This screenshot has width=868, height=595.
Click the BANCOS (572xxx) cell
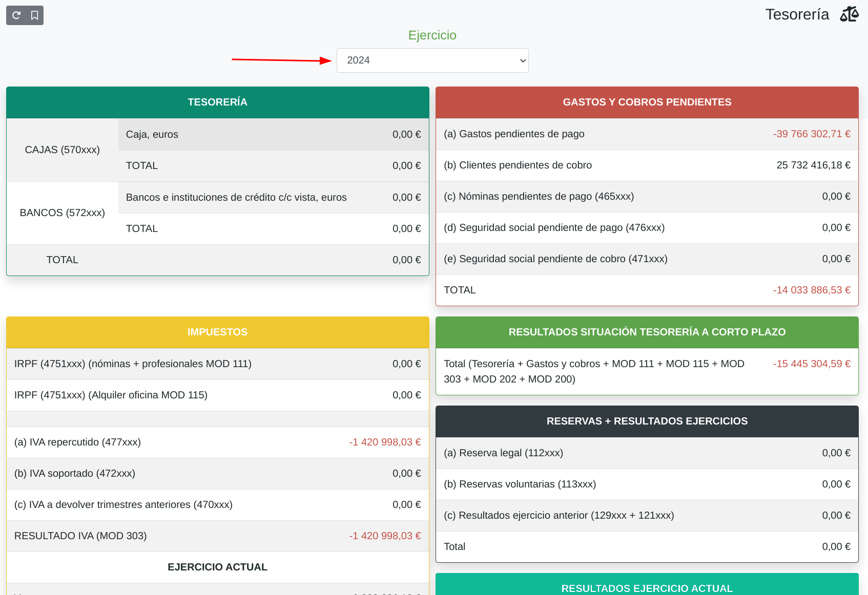(x=63, y=213)
